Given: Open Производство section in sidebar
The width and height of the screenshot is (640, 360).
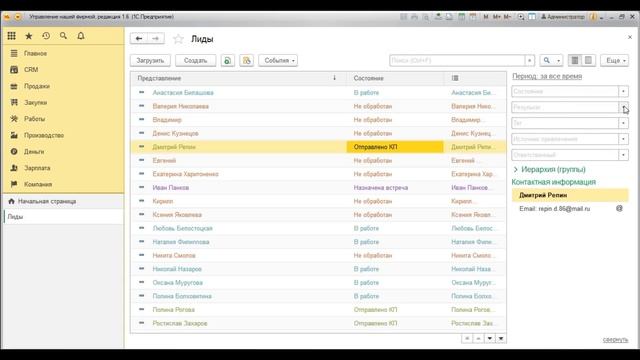Looking at the screenshot, I should coord(63,135).
